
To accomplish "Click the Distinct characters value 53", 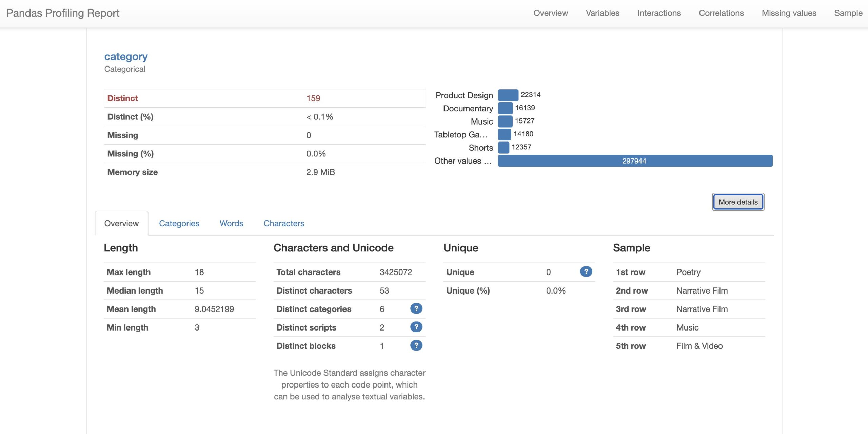I will click(384, 290).
